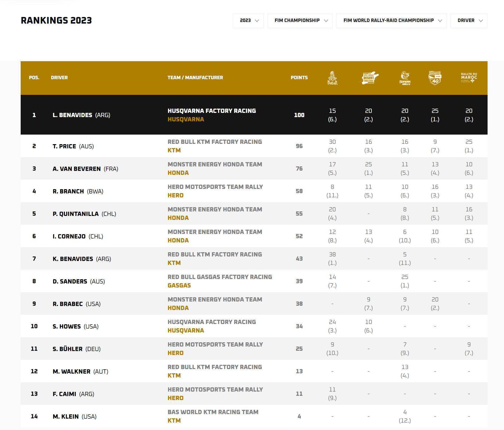Click the Dakar rally logo in header
The image size is (504, 430).
(332, 78)
